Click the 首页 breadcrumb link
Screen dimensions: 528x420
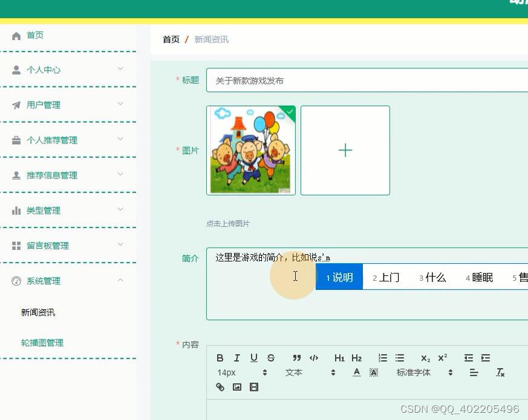click(x=171, y=39)
